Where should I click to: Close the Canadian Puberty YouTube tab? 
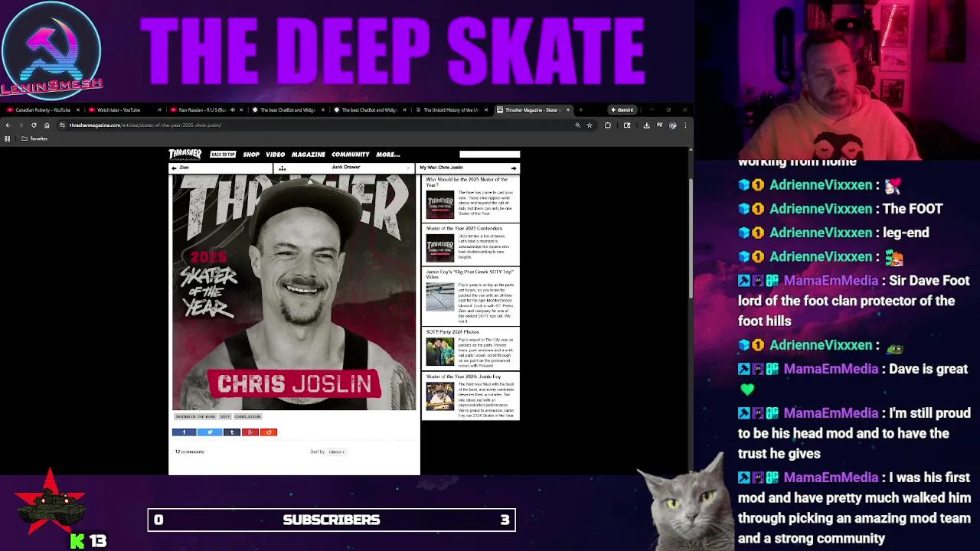(x=77, y=109)
